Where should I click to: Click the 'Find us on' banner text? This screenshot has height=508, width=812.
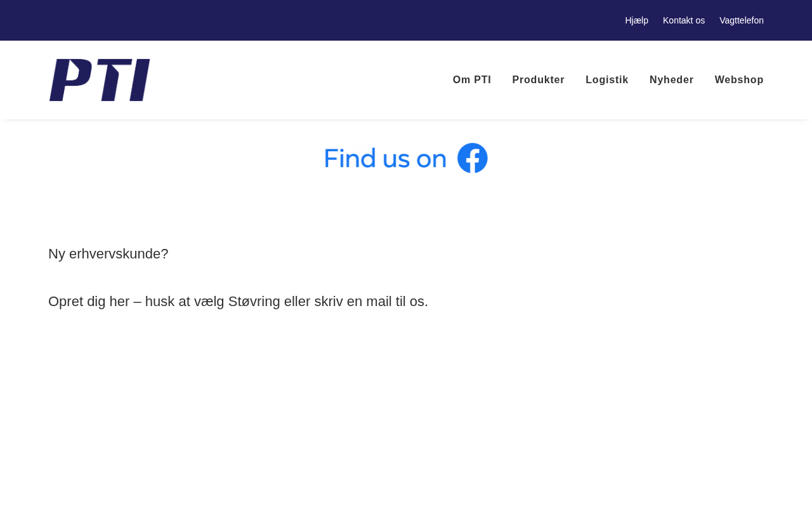(386, 158)
